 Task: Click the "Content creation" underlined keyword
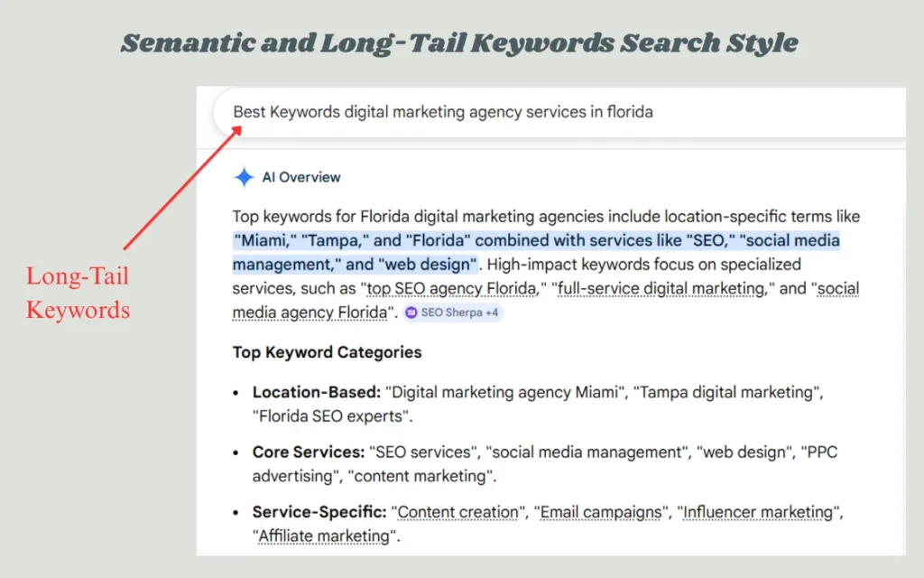click(x=459, y=512)
